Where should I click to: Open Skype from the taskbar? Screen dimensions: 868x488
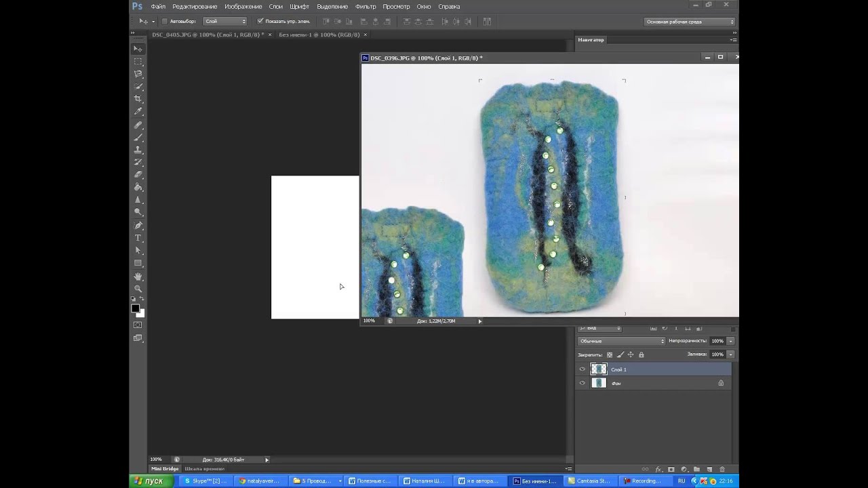click(206, 481)
